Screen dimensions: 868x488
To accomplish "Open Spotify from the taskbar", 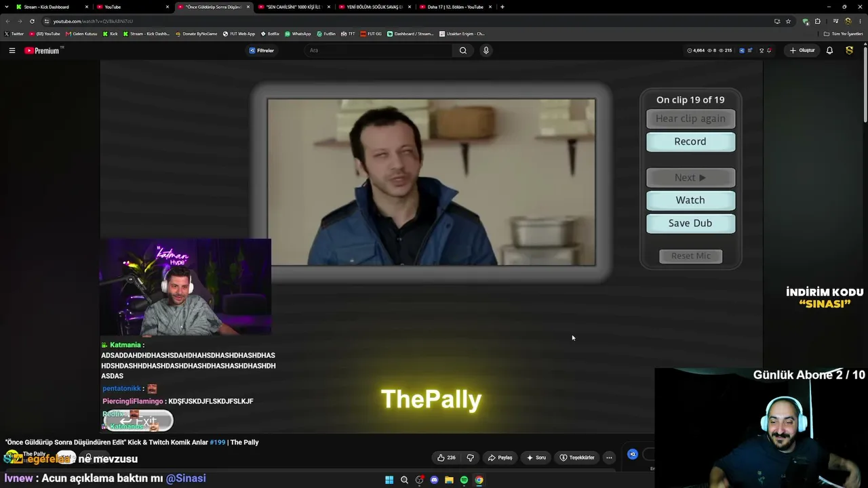I will (x=464, y=480).
